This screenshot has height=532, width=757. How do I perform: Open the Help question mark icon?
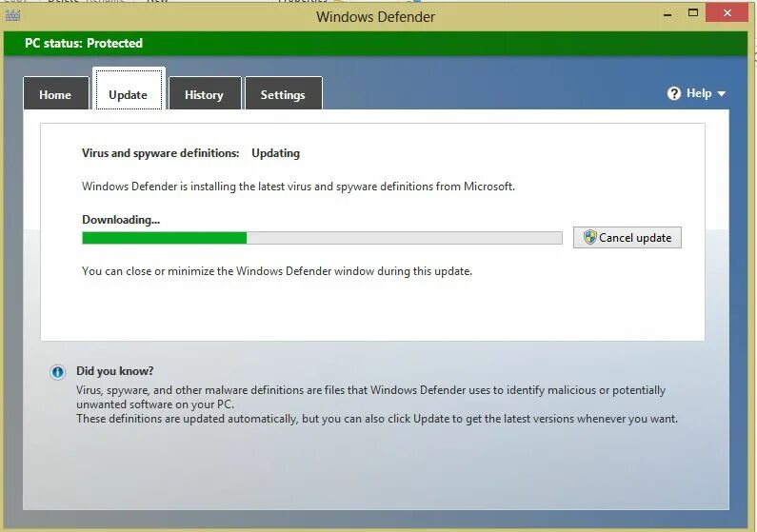pyautogui.click(x=673, y=93)
